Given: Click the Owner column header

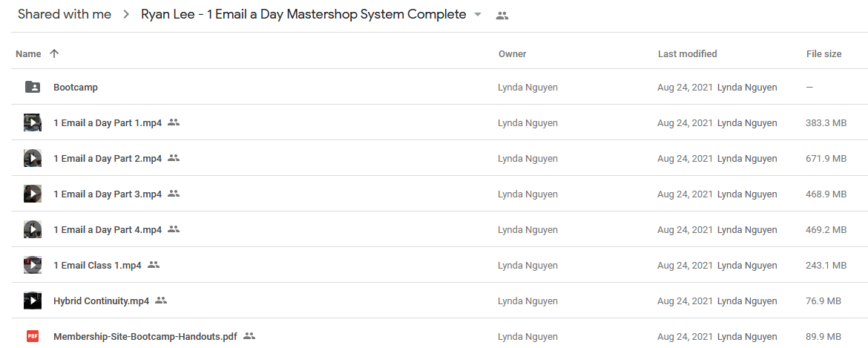Looking at the screenshot, I should (x=512, y=53).
